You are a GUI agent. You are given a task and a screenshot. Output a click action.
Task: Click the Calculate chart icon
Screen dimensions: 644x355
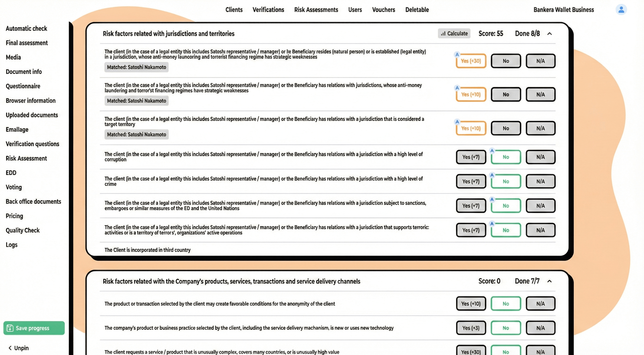[x=443, y=34]
